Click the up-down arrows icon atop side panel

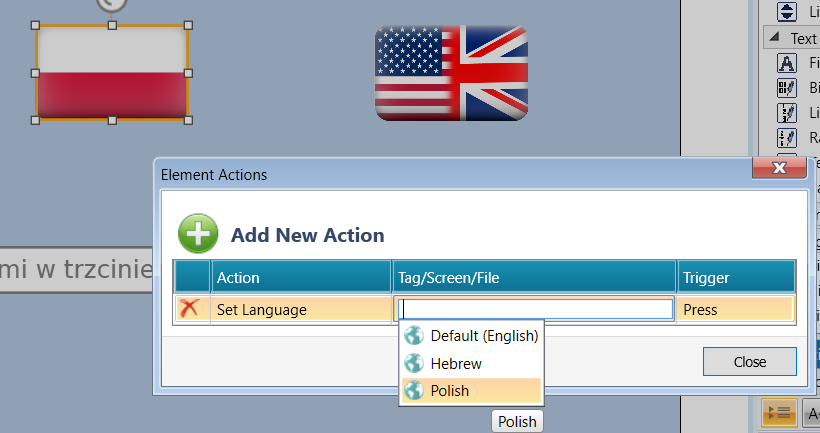[x=787, y=11]
